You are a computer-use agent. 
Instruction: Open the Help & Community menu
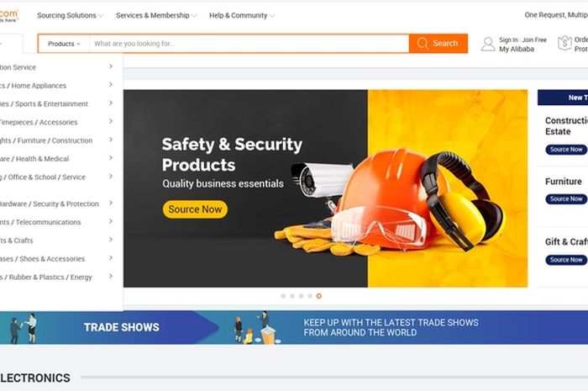(242, 15)
